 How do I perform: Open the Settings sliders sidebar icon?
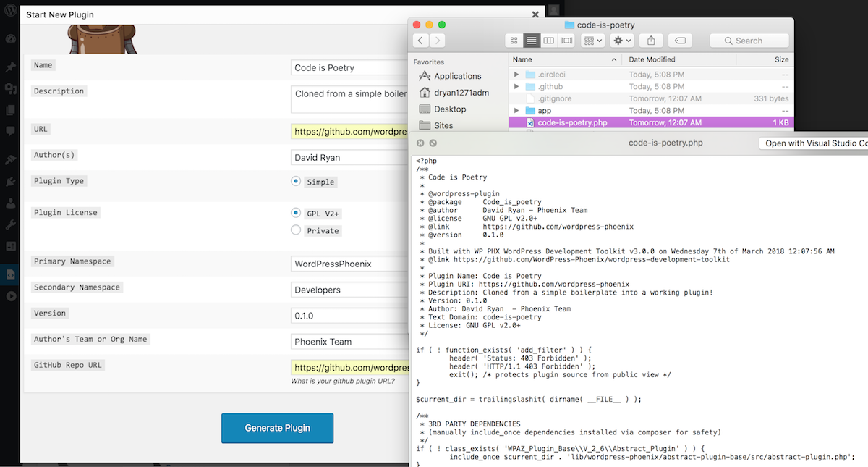click(x=10, y=246)
